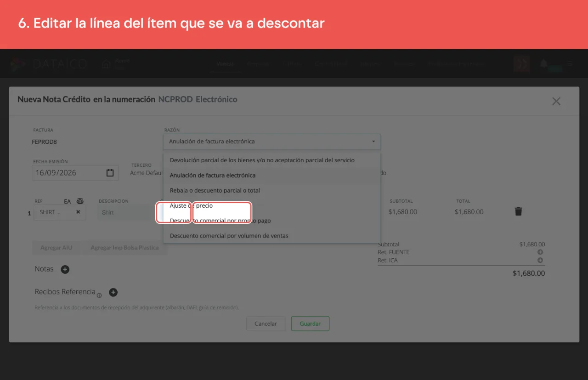
Task: Click the Cancelar button
Action: point(266,323)
